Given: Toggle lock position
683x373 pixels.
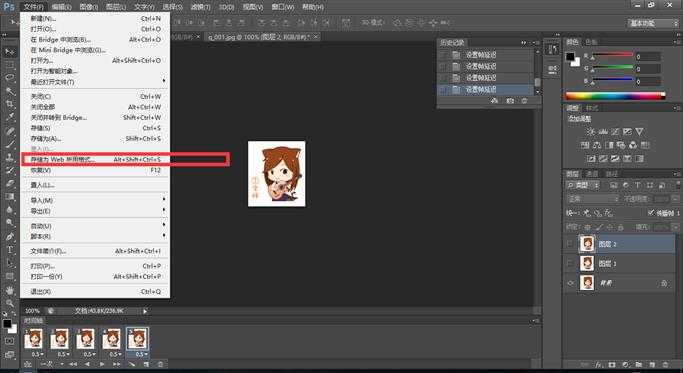Looking at the screenshot, I should point(610,227).
